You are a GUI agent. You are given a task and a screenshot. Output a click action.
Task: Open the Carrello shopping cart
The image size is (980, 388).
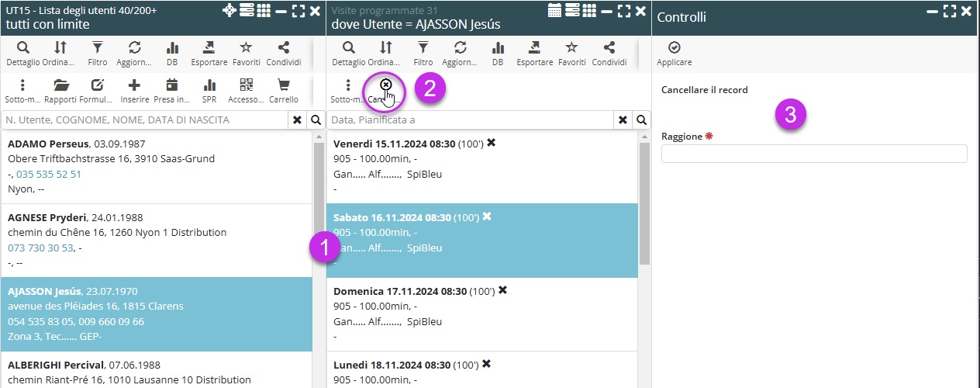[284, 85]
